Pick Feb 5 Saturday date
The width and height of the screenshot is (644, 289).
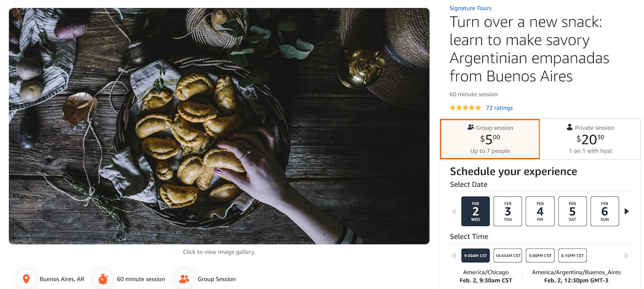click(572, 211)
